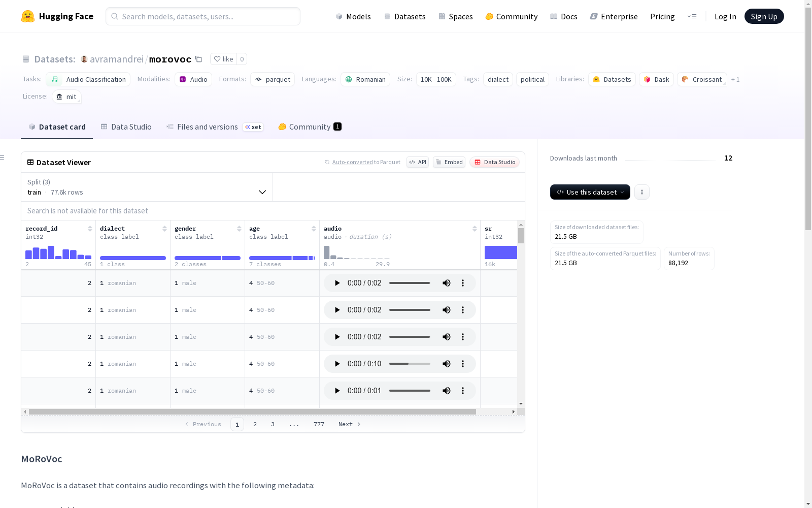Viewport: 812px width, 508px height.
Task: Click the table vertical scrollbar down arrow
Action: (521, 404)
